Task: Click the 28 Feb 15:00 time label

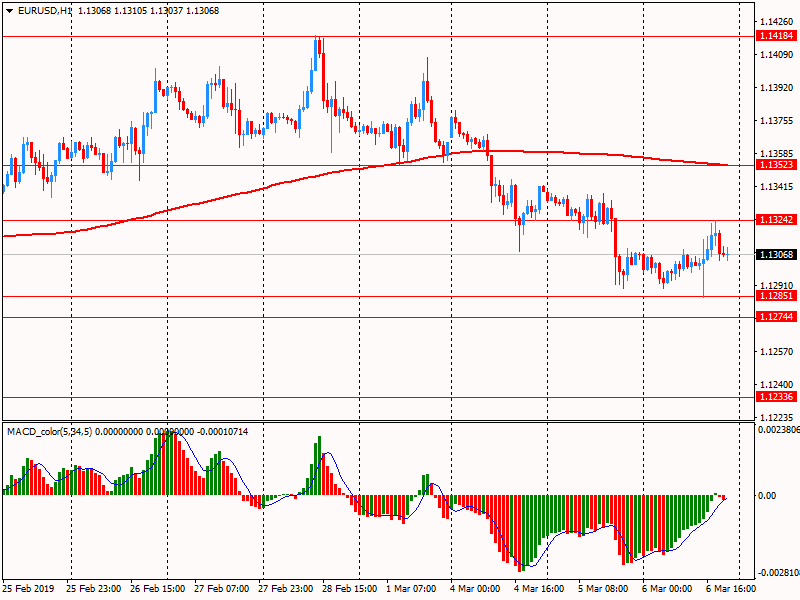Action: tap(349, 589)
